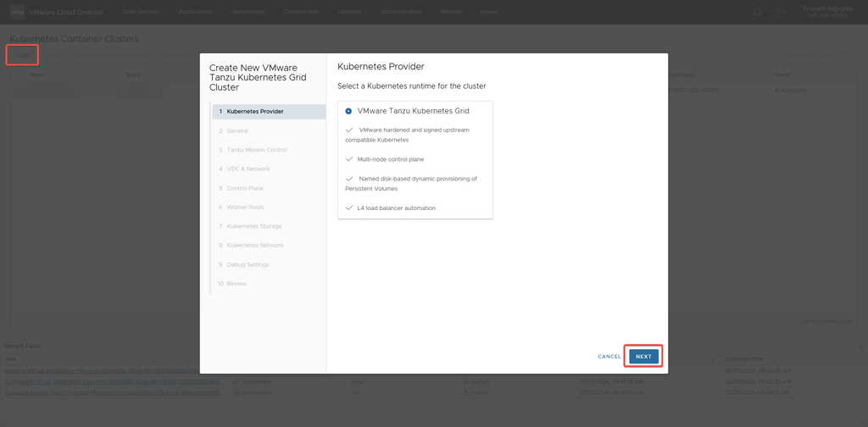Select the VDC & Network step

(x=248, y=169)
